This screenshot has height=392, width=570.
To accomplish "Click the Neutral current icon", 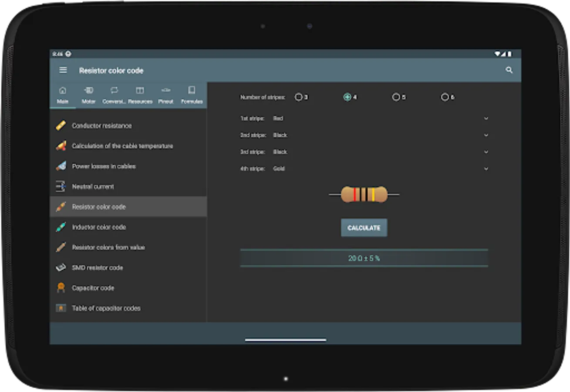I will click(x=61, y=186).
